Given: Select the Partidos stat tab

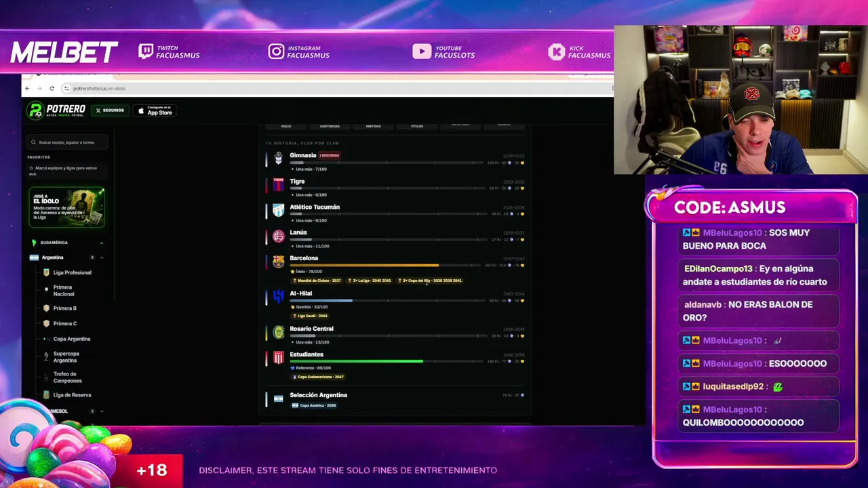Looking at the screenshot, I should point(373,126).
